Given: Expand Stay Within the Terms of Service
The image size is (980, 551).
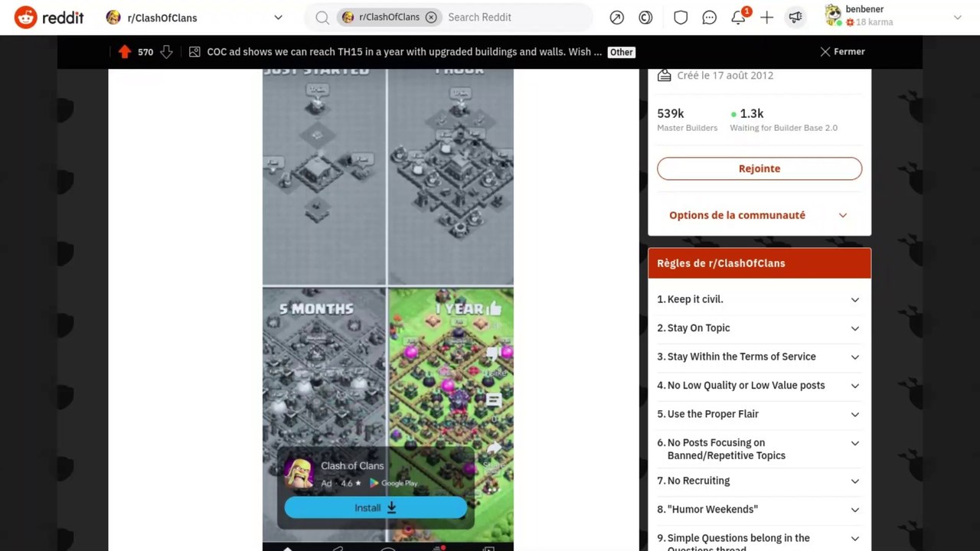Looking at the screenshot, I should coord(758,357).
